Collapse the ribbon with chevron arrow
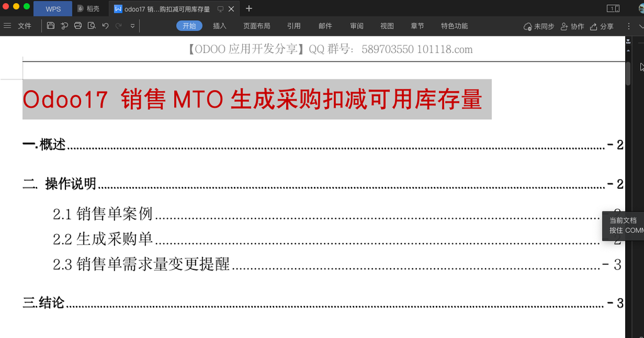Image resolution: width=644 pixels, height=338 pixels. [641, 26]
